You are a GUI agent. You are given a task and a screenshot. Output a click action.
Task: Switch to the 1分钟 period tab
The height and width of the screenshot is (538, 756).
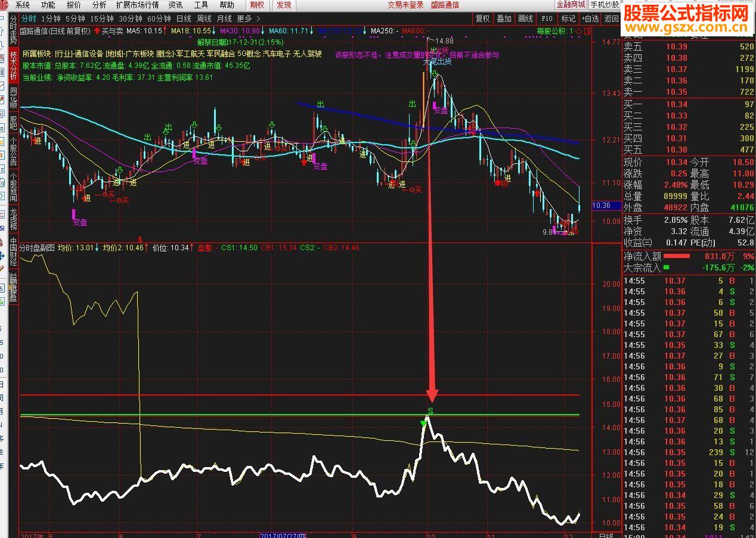click(x=51, y=19)
